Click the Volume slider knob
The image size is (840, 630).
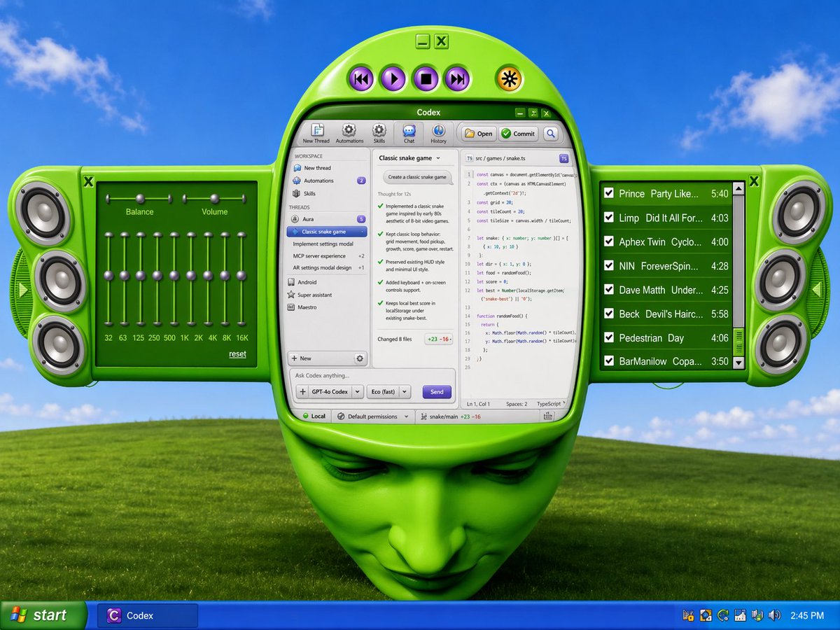215,199
